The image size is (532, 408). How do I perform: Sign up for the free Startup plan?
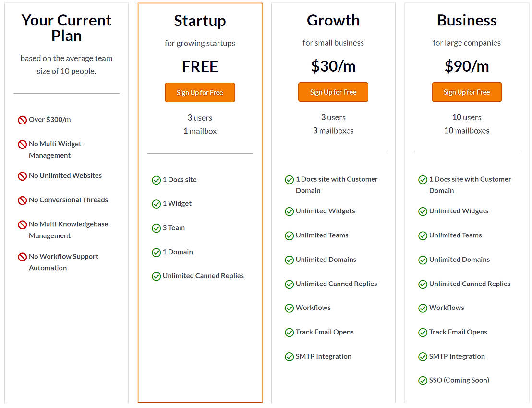coord(200,93)
